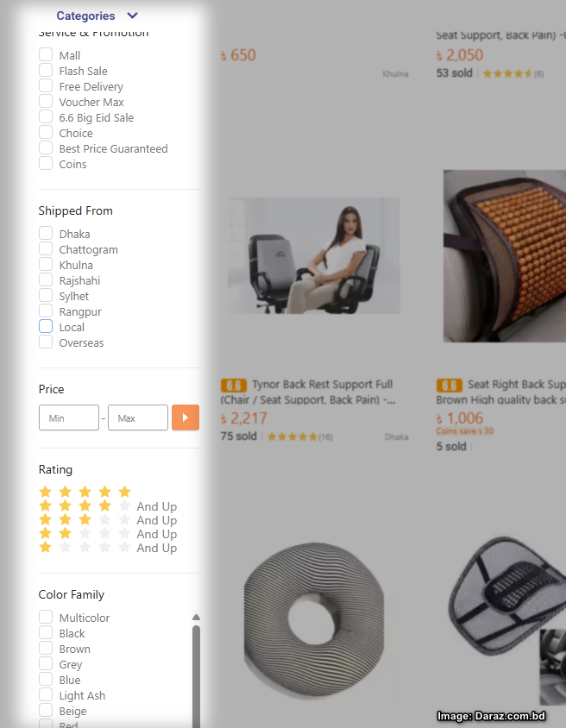Apply price range with orange arrow button
Image resolution: width=566 pixels, height=728 pixels.
[186, 417]
